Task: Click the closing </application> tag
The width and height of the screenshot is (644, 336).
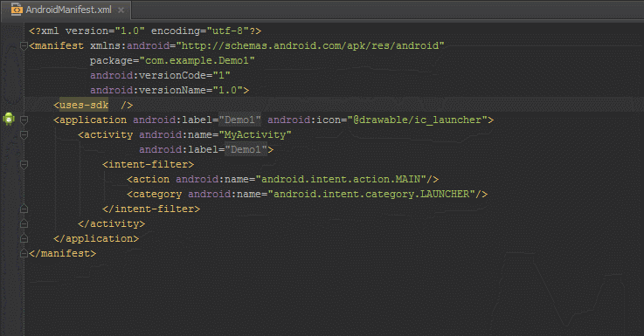Action: (x=96, y=238)
